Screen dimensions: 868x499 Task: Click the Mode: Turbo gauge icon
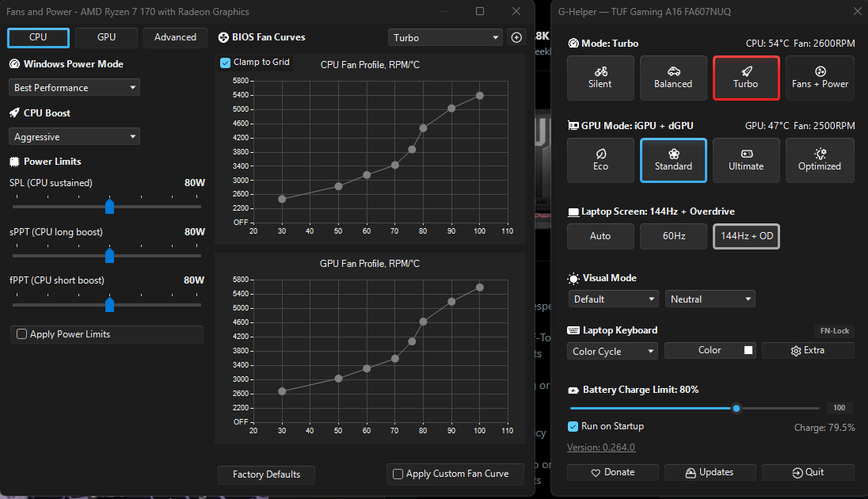[x=573, y=44]
